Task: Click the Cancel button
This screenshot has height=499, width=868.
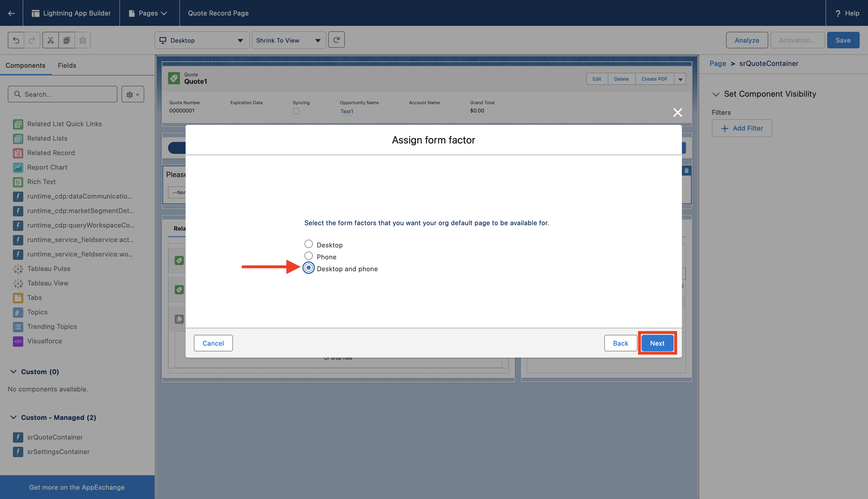Action: coord(213,343)
